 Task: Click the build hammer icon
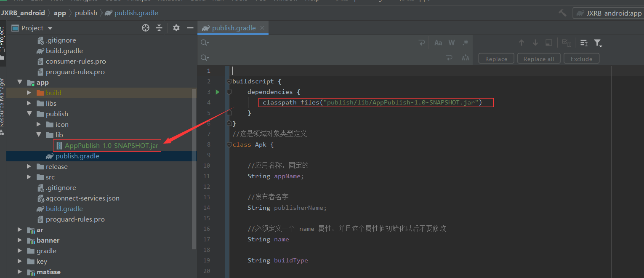click(563, 13)
